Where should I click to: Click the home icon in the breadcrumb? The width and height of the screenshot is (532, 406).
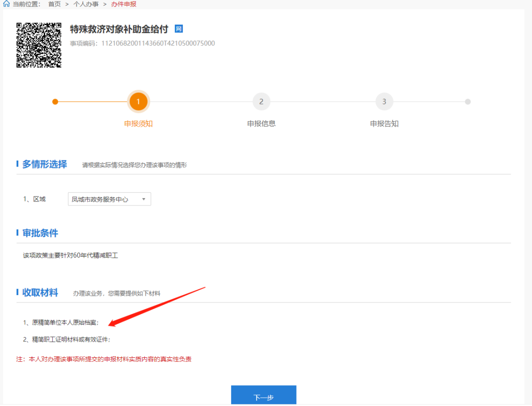(x=6, y=4)
